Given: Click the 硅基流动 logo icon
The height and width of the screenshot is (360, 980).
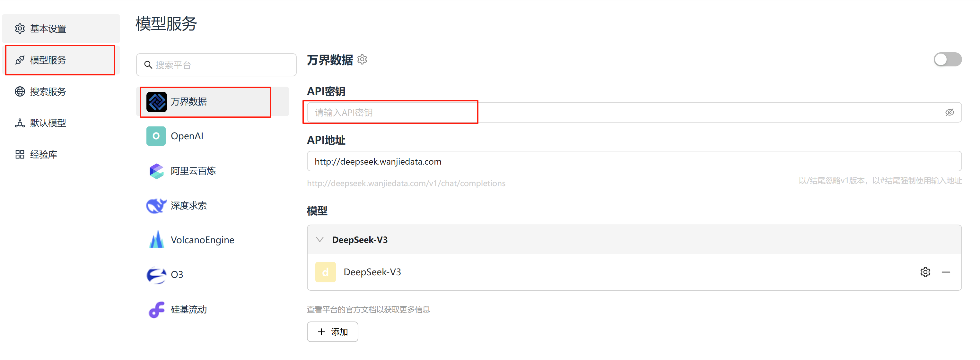Looking at the screenshot, I should [x=156, y=310].
